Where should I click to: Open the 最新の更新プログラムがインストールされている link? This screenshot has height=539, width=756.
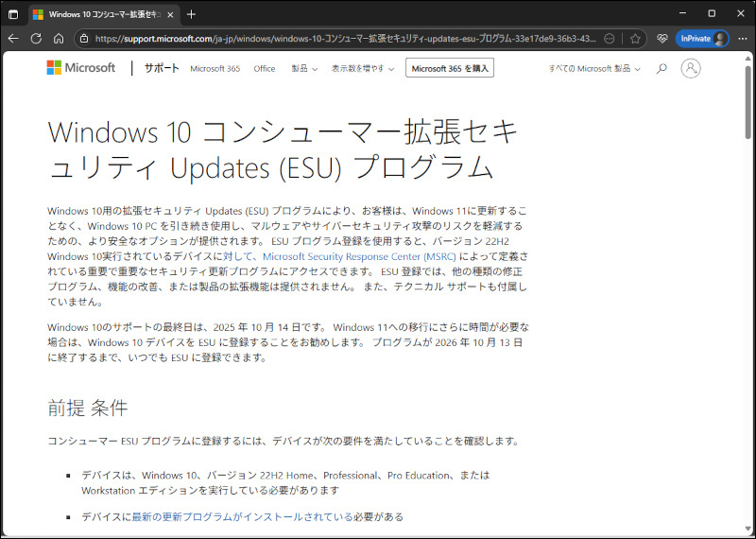(x=242, y=517)
